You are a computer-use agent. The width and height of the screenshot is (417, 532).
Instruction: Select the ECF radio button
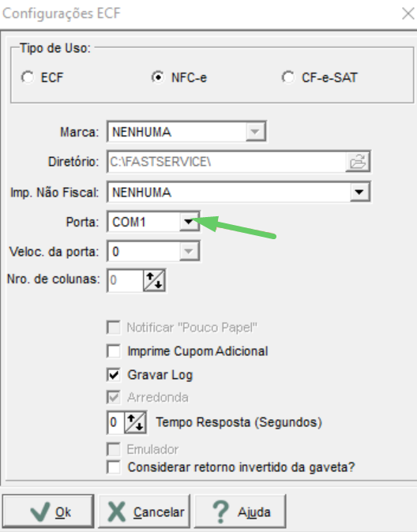pos(27,77)
